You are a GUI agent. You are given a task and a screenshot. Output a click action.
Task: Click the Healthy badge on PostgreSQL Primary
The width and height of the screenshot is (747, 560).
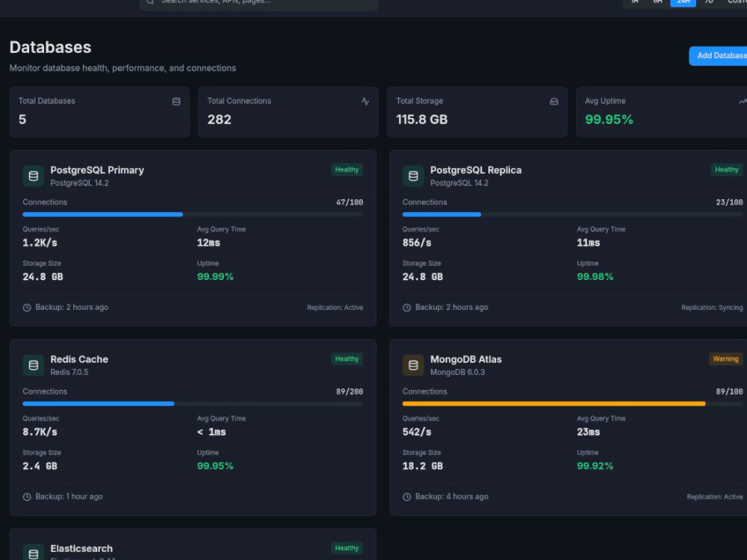click(x=347, y=170)
